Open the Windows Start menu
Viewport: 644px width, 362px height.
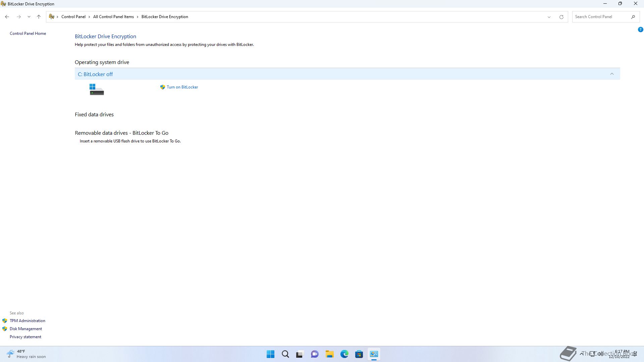click(270, 354)
